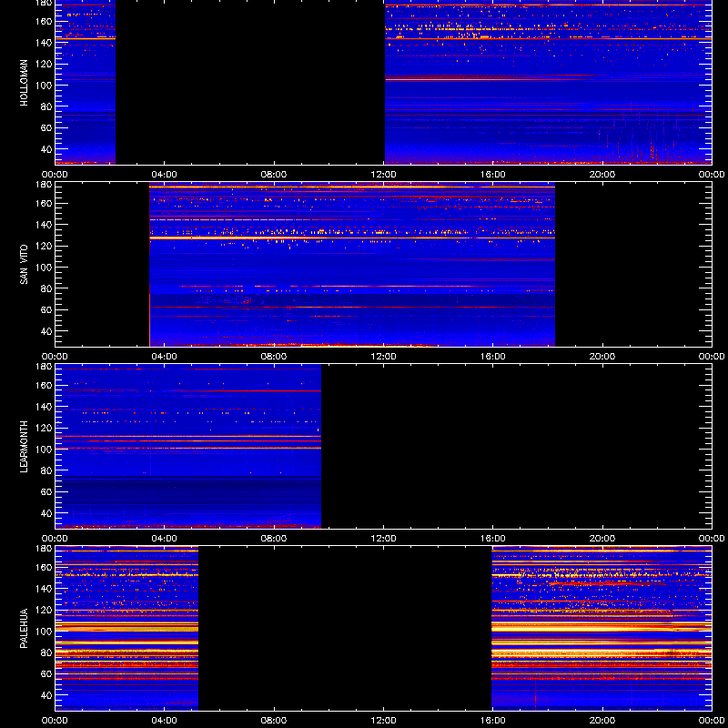Pick the 40 tick on San Vito axis
Screen dimensions: 728x728
(x=47, y=331)
